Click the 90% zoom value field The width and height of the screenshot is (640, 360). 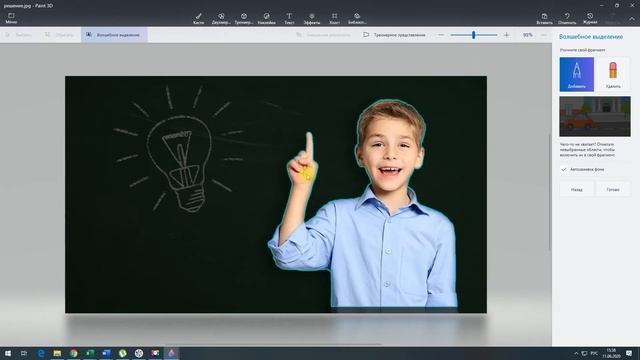[527, 35]
